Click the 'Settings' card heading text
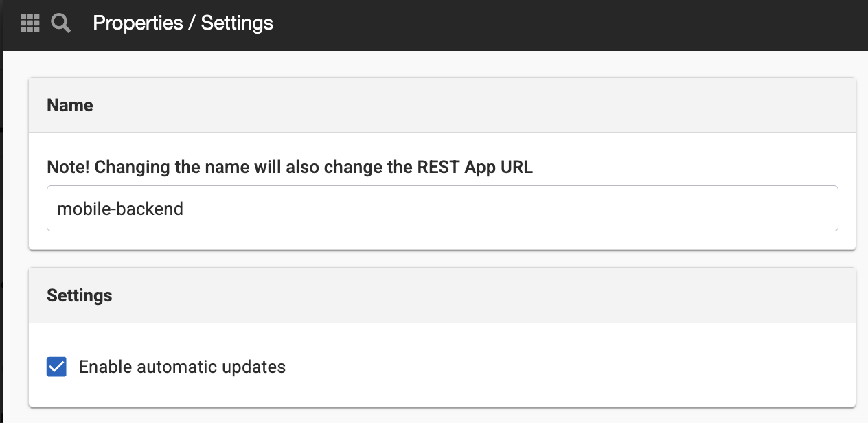The width and height of the screenshot is (868, 423). [80, 296]
